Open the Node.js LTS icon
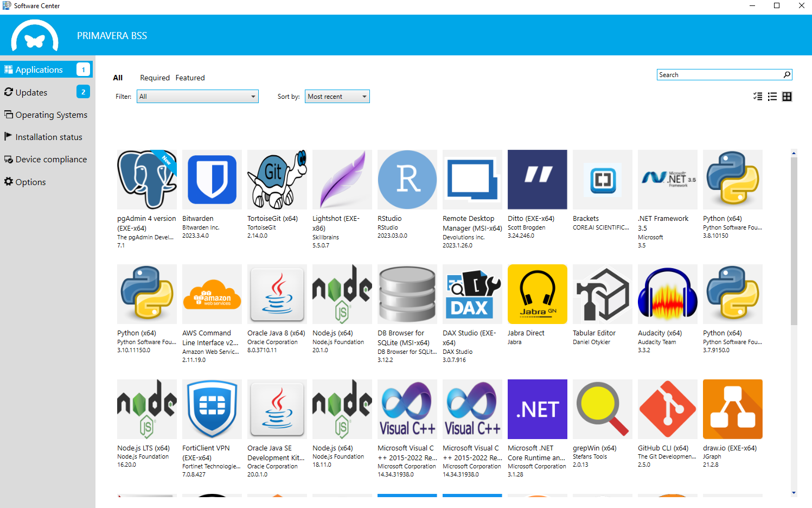 [x=147, y=409]
